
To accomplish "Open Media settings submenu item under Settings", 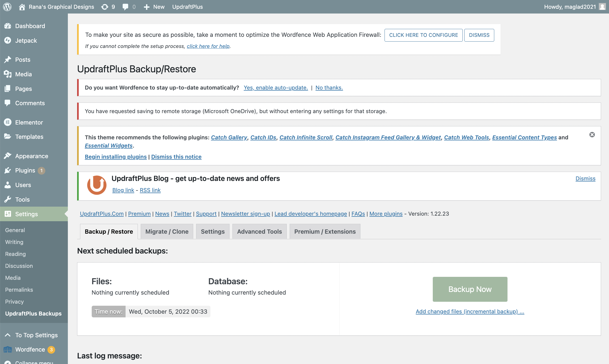I will click(13, 278).
